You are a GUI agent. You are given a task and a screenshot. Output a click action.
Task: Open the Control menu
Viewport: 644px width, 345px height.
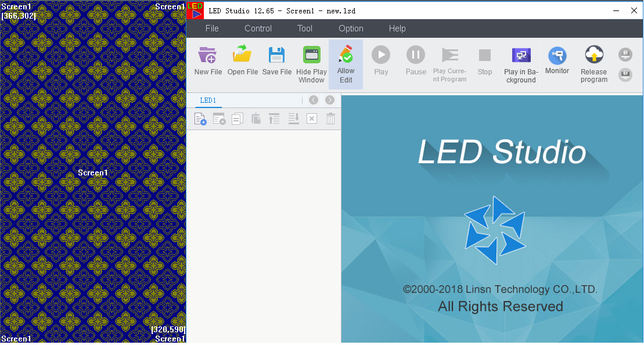click(258, 28)
